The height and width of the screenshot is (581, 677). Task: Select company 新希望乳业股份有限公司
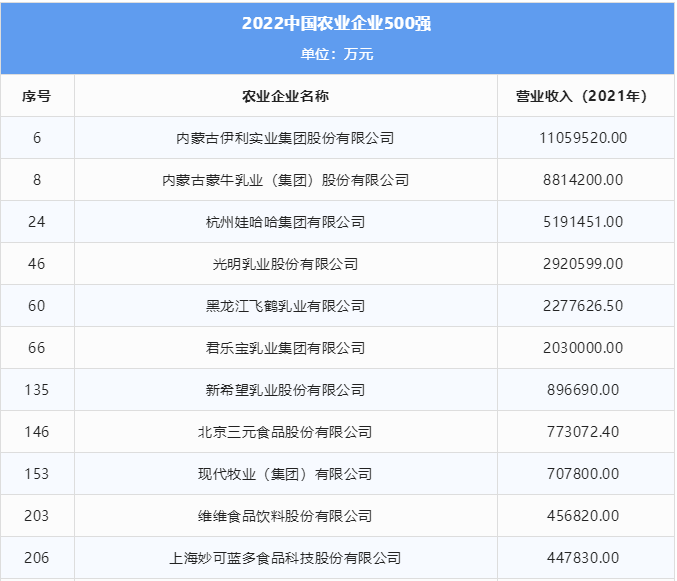pyautogui.click(x=285, y=390)
